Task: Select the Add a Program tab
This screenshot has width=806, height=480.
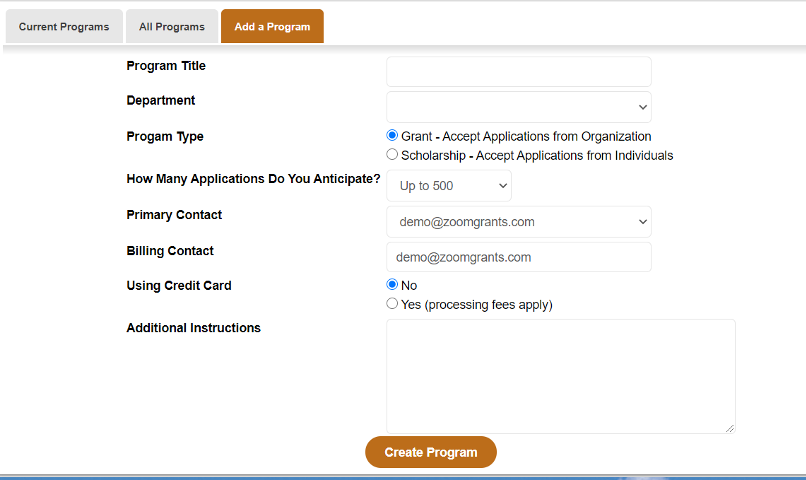Action: click(x=272, y=26)
